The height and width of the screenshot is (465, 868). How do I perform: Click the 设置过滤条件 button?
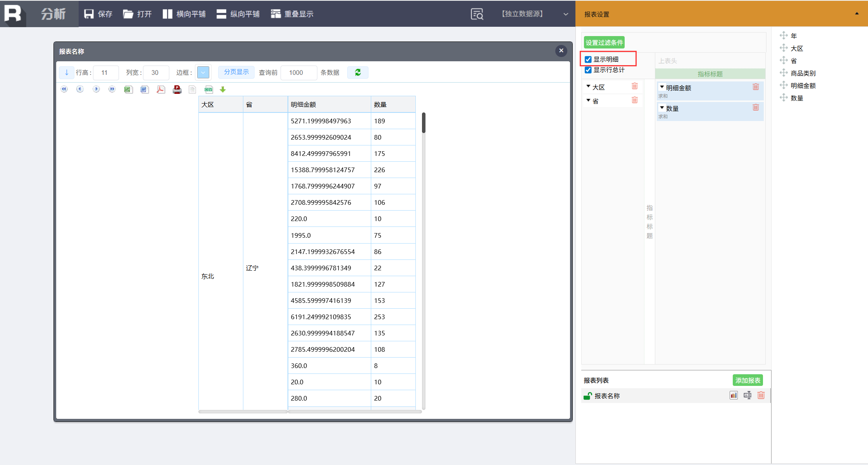604,42
